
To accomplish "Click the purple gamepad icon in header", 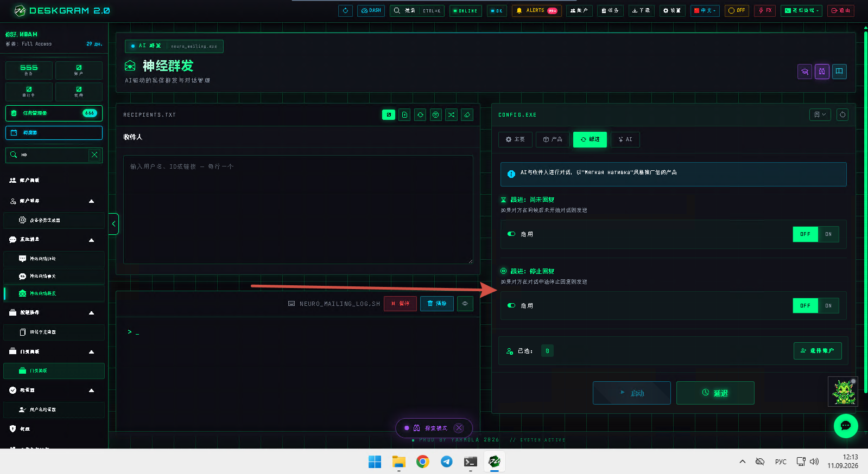I will pyautogui.click(x=822, y=72).
